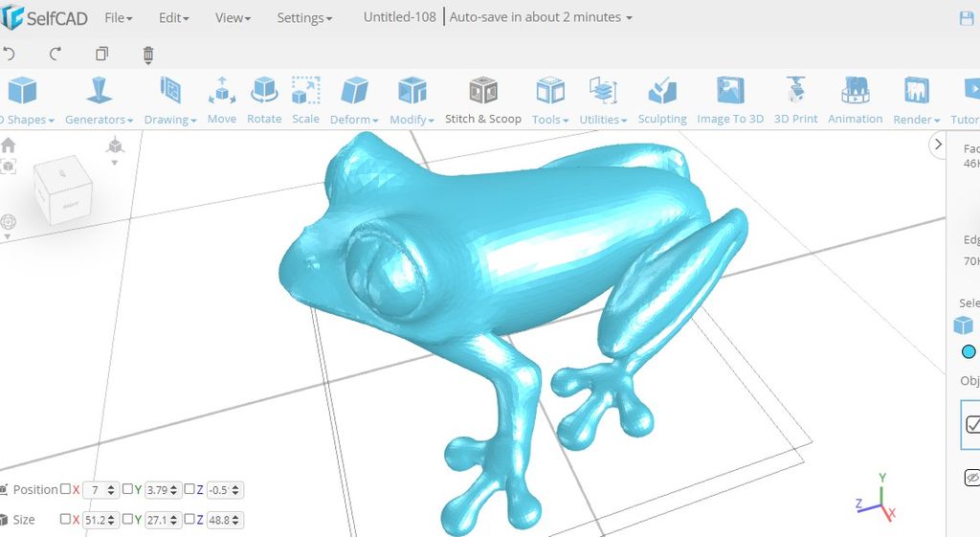Select the Stitch & Scoop tool
The height and width of the screenshot is (537, 980).
[483, 100]
